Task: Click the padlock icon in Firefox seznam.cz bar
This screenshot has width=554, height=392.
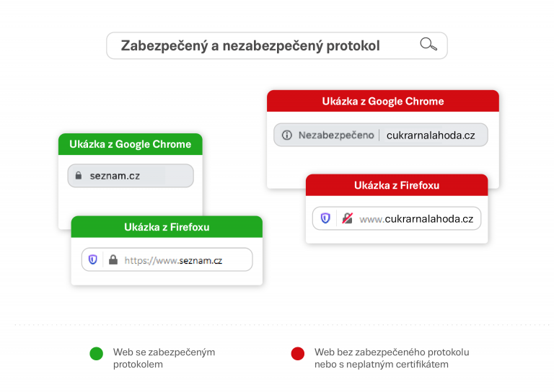Action: [x=113, y=259]
